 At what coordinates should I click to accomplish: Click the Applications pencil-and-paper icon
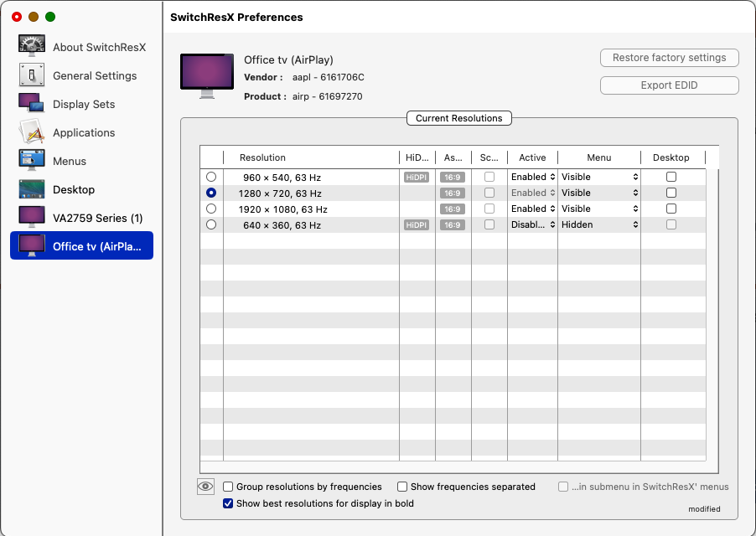(32, 132)
